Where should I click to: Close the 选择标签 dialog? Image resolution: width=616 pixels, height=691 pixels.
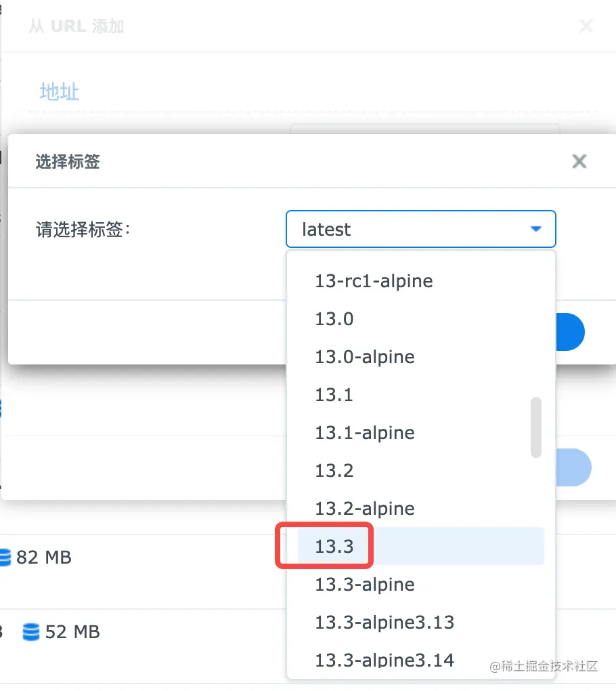(x=579, y=161)
